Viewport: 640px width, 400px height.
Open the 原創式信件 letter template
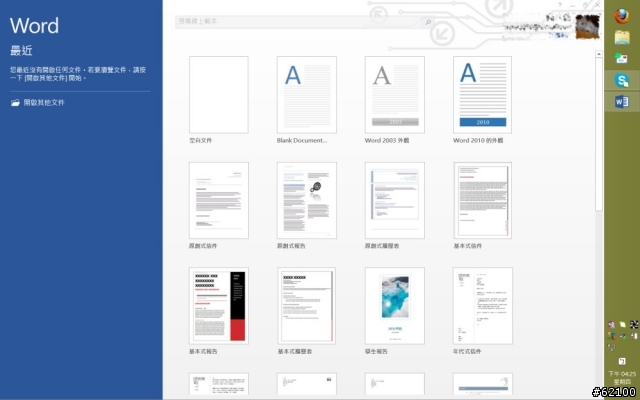(x=218, y=200)
